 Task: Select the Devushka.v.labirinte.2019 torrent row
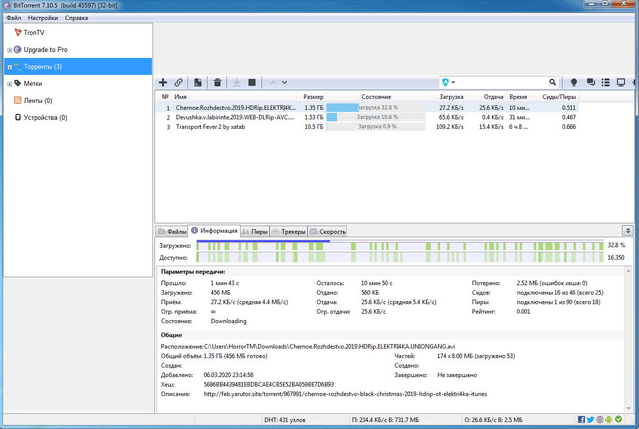tap(367, 117)
